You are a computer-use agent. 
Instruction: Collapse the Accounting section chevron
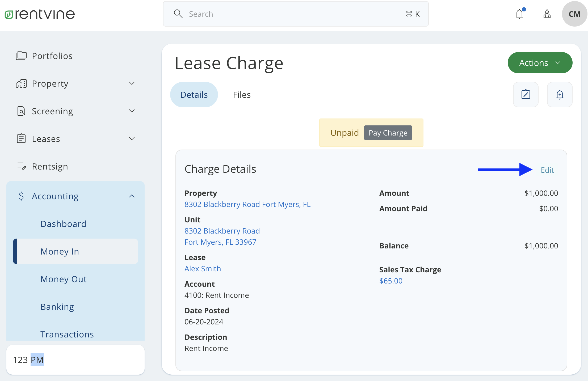pos(132,196)
